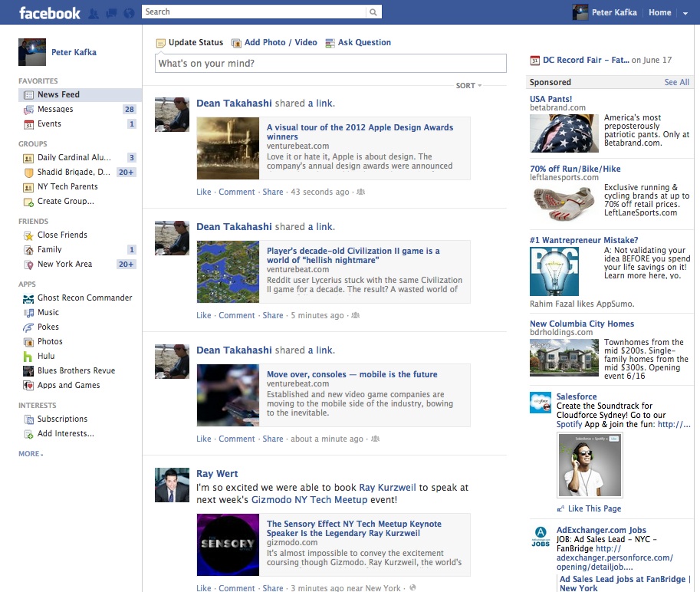Select the Ask Question tab
The height and width of the screenshot is (592, 700).
[x=358, y=42]
